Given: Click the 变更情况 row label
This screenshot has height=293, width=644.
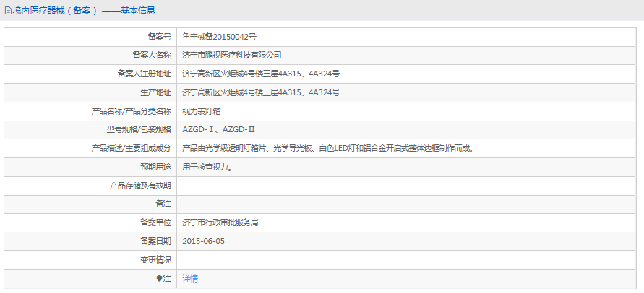Looking at the screenshot, I should tap(155, 260).
